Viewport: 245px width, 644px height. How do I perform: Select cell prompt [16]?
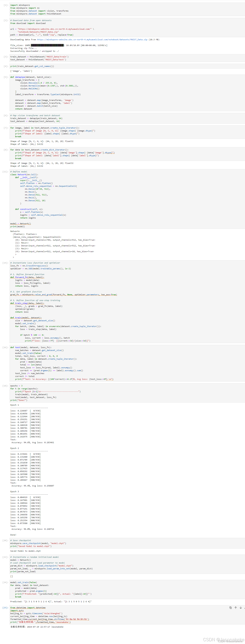click(x=5, y=348)
